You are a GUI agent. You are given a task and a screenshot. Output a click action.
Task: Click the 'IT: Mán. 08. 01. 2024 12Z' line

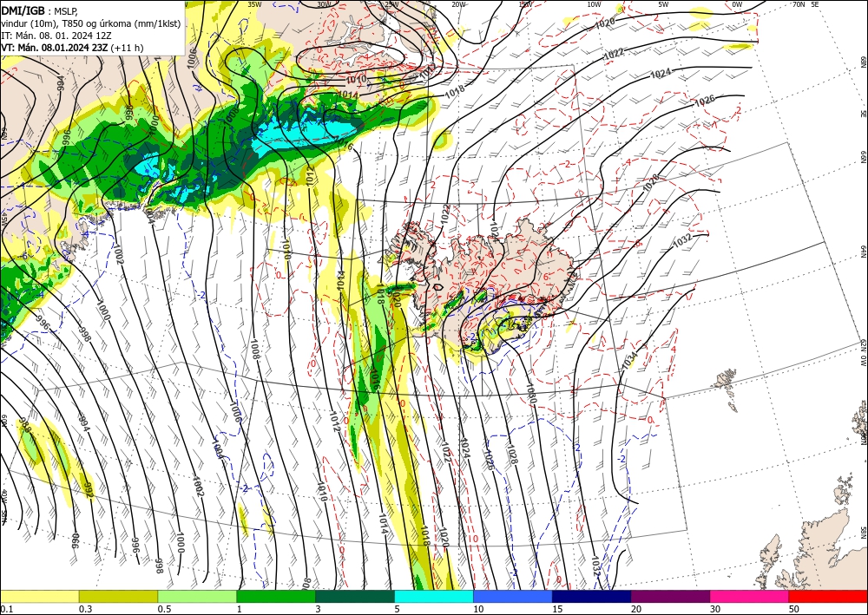point(56,36)
